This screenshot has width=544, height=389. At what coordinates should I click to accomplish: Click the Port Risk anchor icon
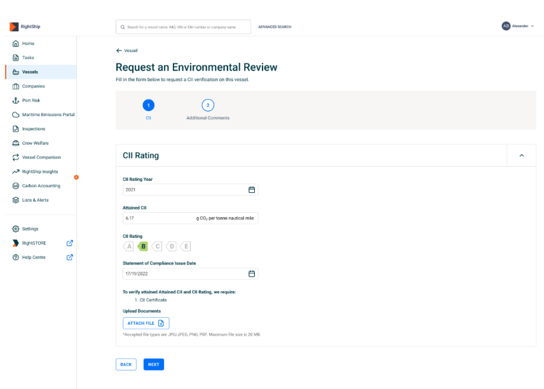click(x=16, y=100)
